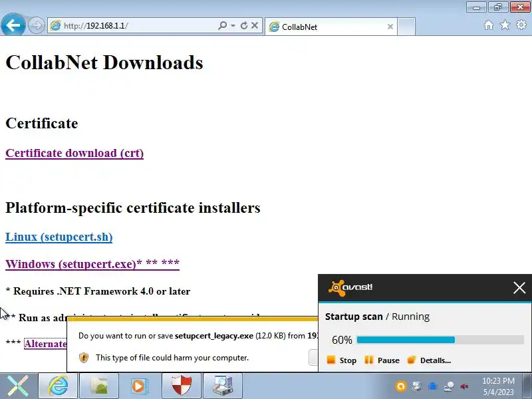Image resolution: width=532 pixels, height=399 pixels.
Task: Open Internet Explorer from the taskbar
Action: click(x=58, y=386)
